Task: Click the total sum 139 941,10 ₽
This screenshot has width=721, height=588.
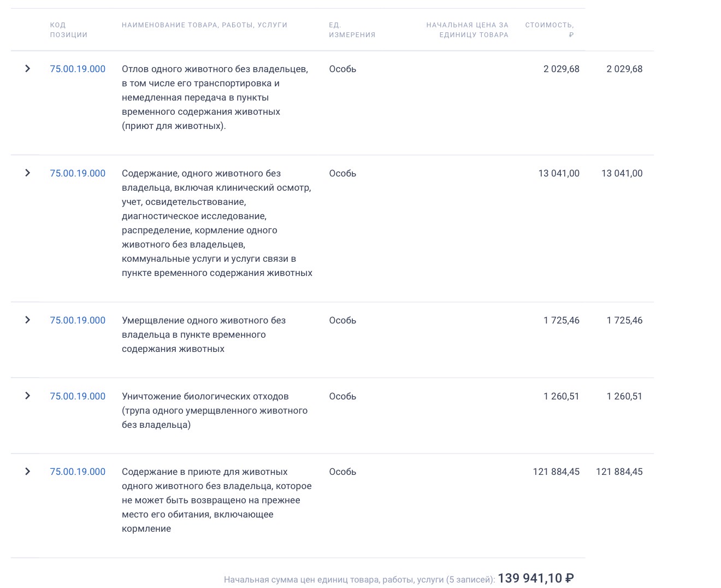Action: [535, 578]
